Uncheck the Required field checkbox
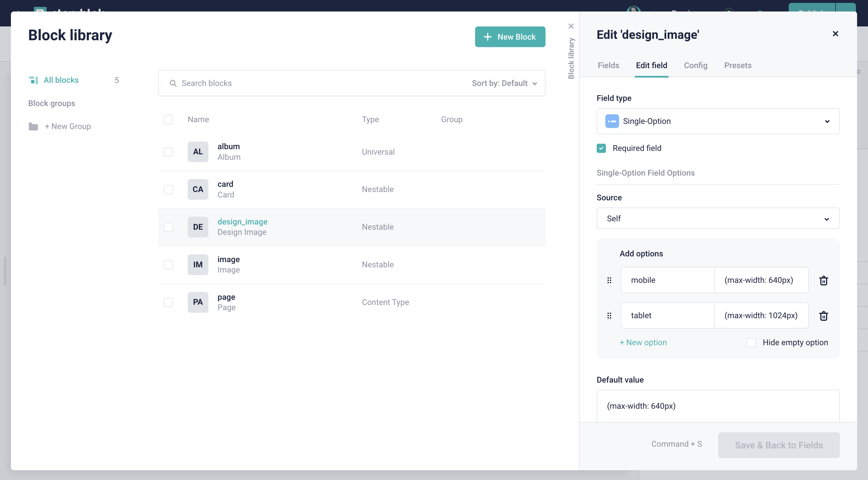This screenshot has height=480, width=868. pyautogui.click(x=601, y=148)
